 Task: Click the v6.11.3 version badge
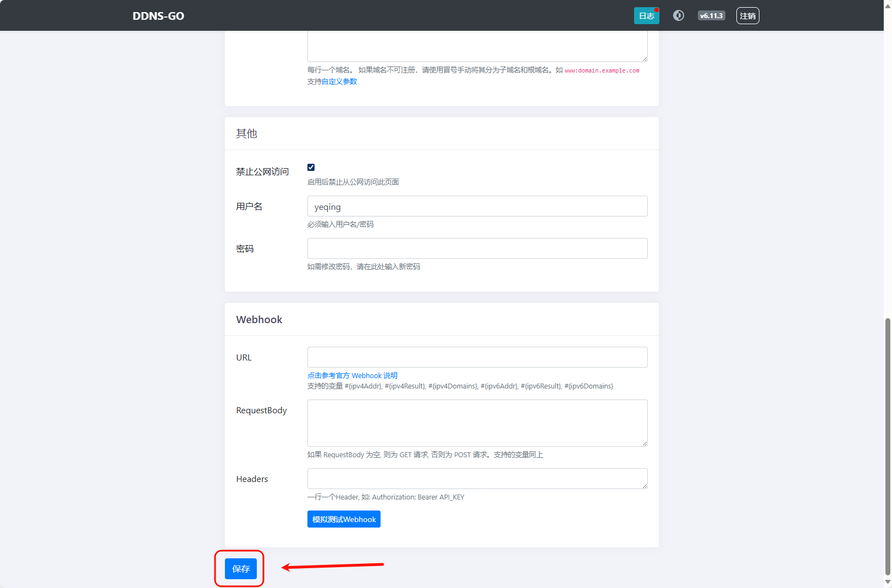(x=711, y=15)
